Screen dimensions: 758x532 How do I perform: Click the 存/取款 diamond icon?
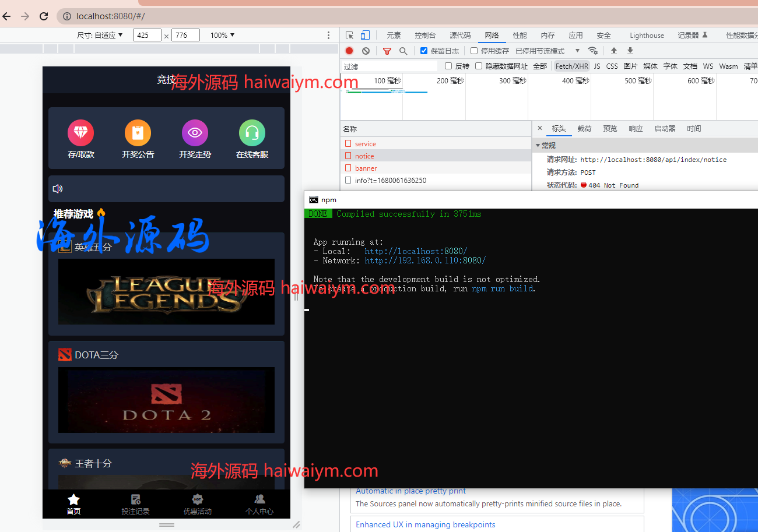[80, 133]
